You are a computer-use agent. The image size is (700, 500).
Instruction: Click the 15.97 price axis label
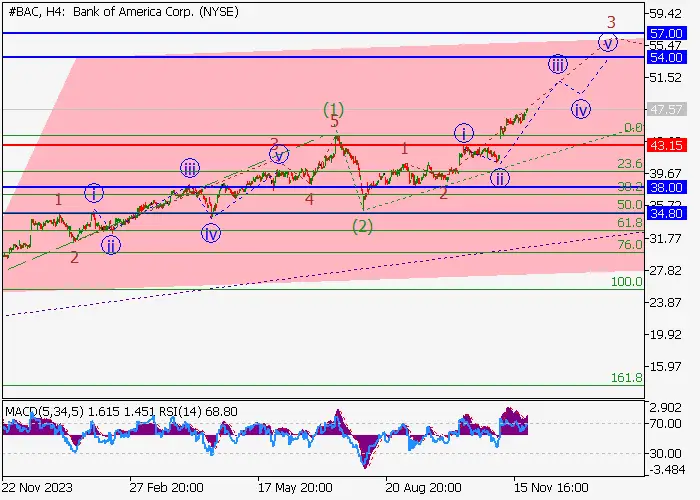[665, 367]
